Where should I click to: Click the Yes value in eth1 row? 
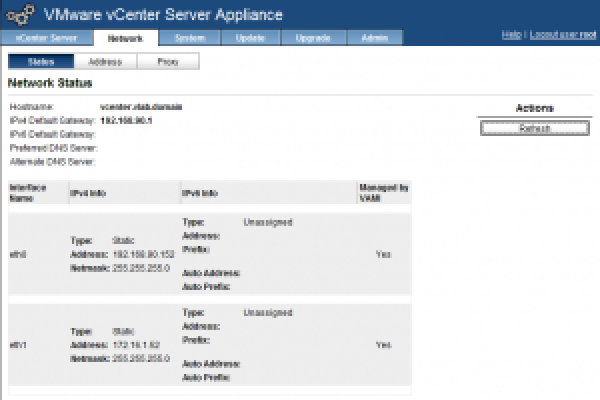coord(383,345)
